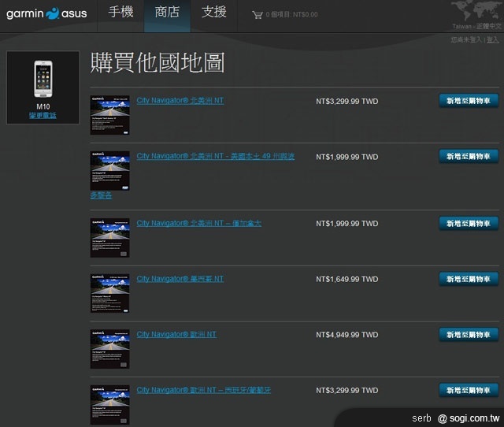
Task: Open City Navigator 歐洲 NT 西班牙/葡萄牙 link
Action: point(204,390)
